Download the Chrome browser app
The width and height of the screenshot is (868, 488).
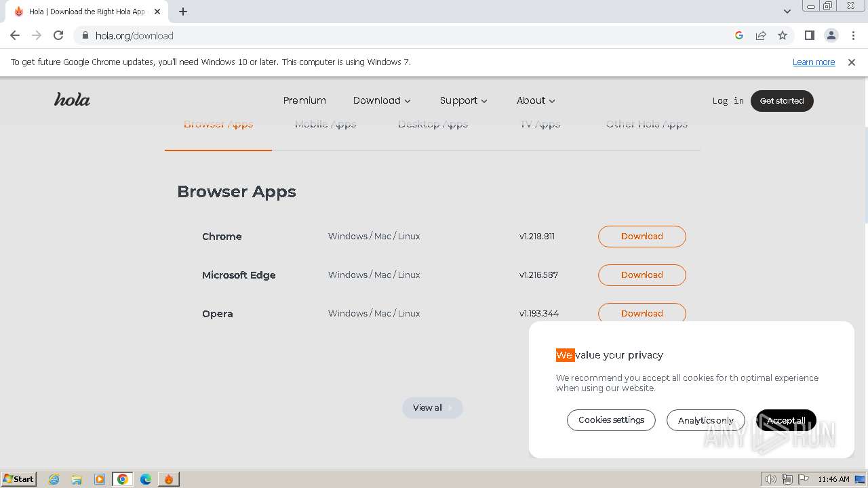pyautogui.click(x=642, y=237)
